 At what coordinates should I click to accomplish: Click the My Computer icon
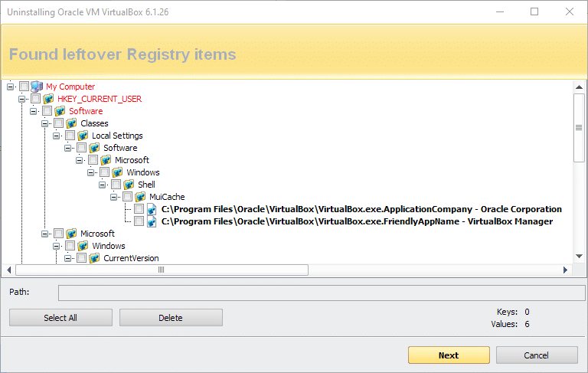click(37, 87)
